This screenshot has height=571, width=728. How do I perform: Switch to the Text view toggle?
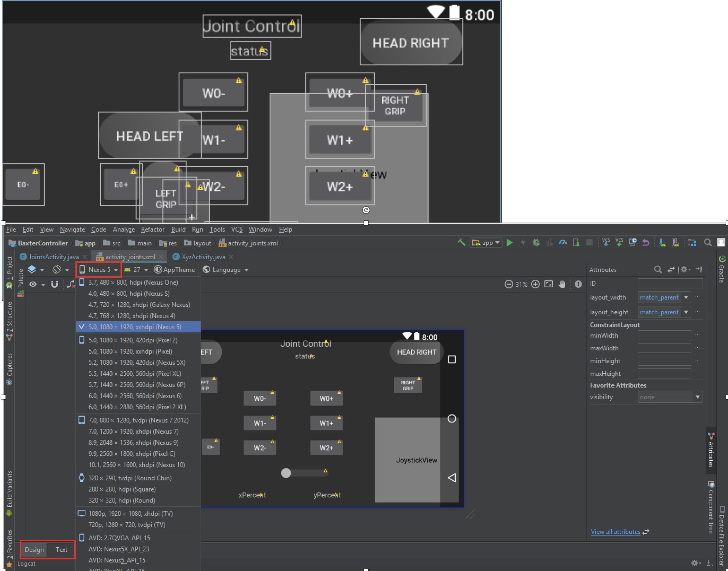[x=61, y=549]
